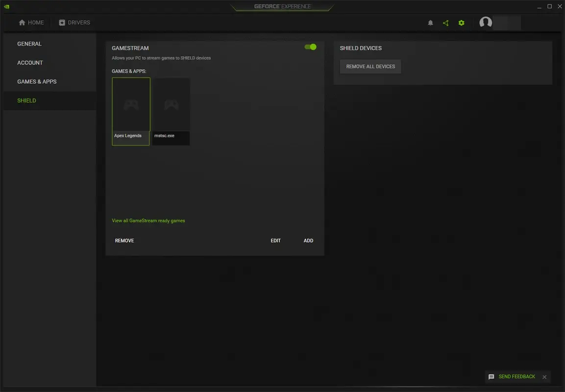Click the NVIDIA logo in the title bar
This screenshot has height=392, width=565.
[x=7, y=6]
